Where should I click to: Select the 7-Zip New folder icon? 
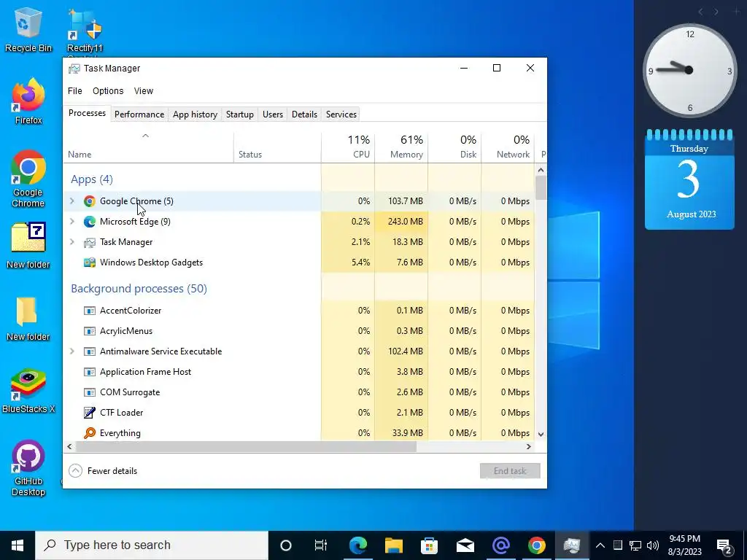click(x=28, y=246)
